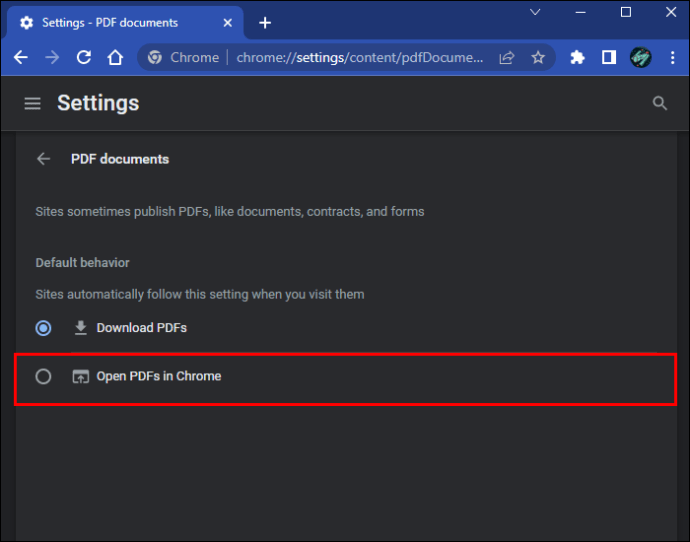Screen dimensions: 690x542
Task: Open the Chrome three-dot menu
Action: [672, 57]
